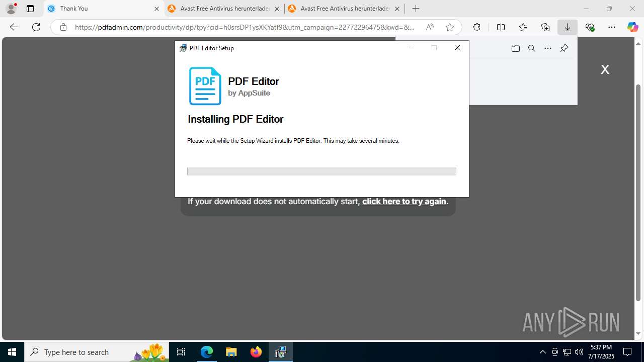Close the first Avast Free Antivirus tab

click(x=277, y=9)
